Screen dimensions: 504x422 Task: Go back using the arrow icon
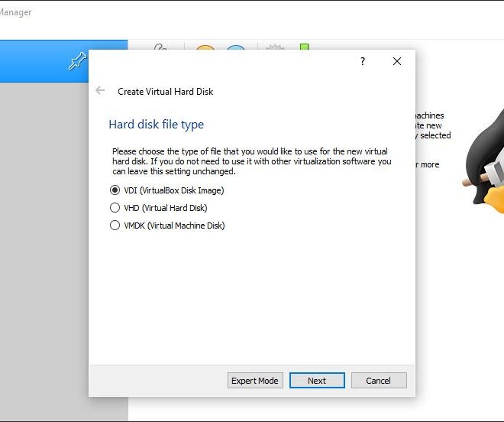click(x=100, y=91)
